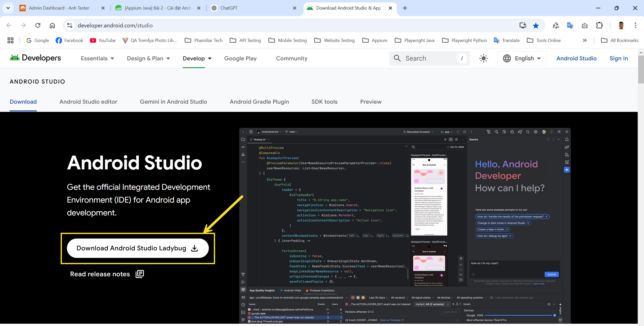Open the English language selector

(x=522, y=58)
